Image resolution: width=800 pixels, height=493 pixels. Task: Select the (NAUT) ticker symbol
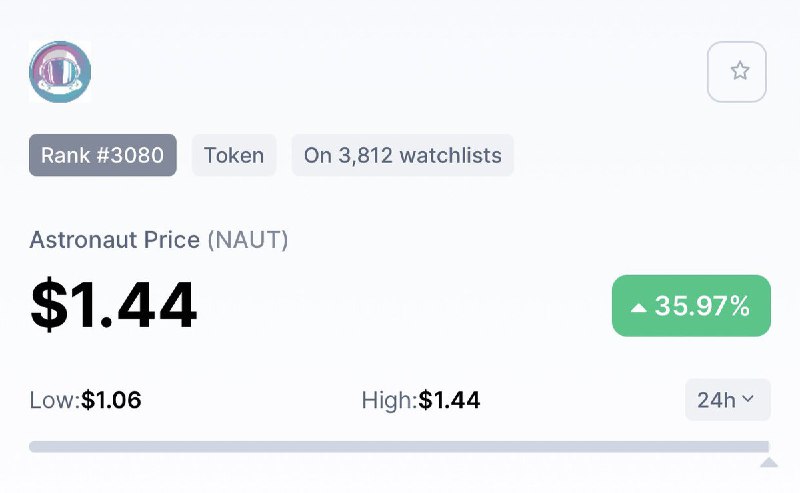tap(248, 240)
